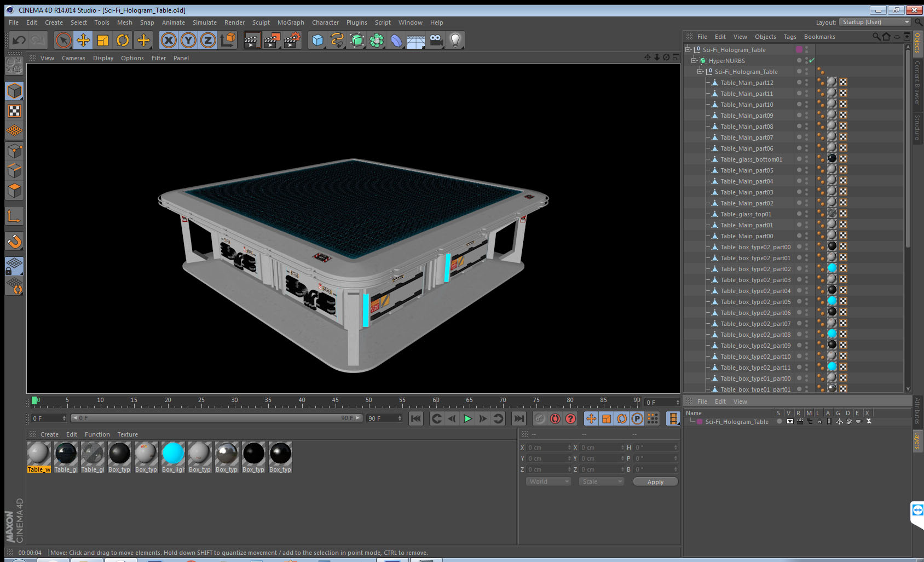Toggle HyperNURBS green enable checkmark
Screen dimensions: 924x562
[812, 60]
